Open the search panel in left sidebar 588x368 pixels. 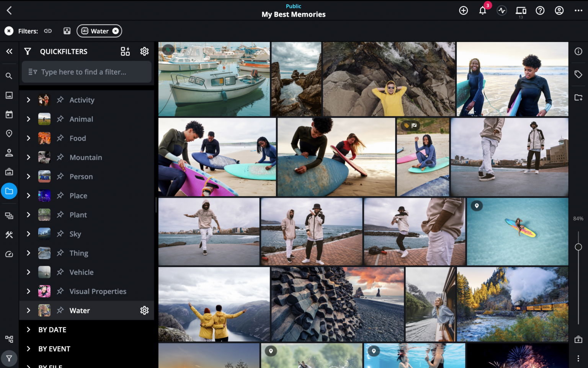point(9,76)
